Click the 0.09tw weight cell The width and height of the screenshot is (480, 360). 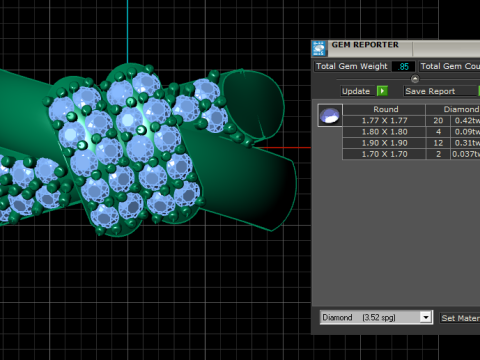[x=466, y=132]
